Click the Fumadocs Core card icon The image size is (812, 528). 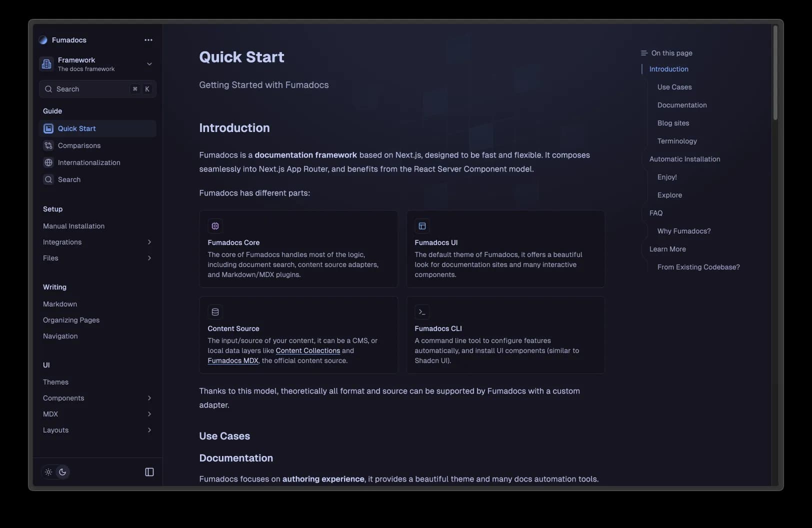point(215,226)
